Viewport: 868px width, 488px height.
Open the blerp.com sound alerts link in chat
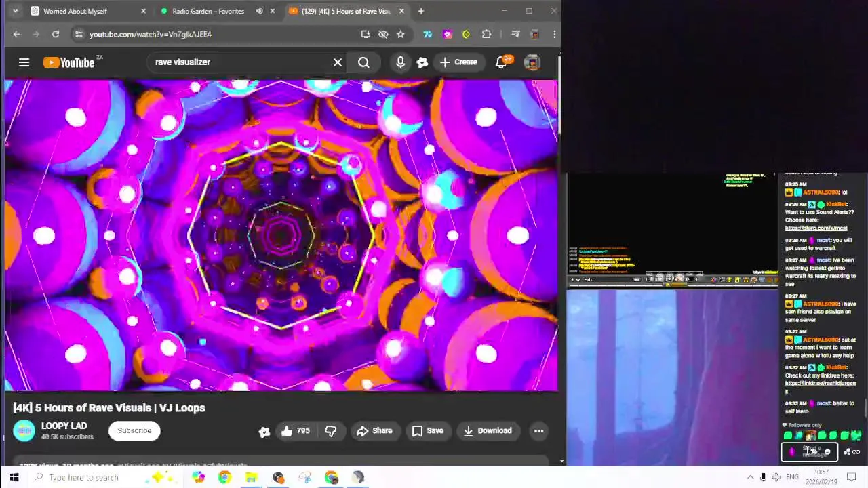pos(816,228)
